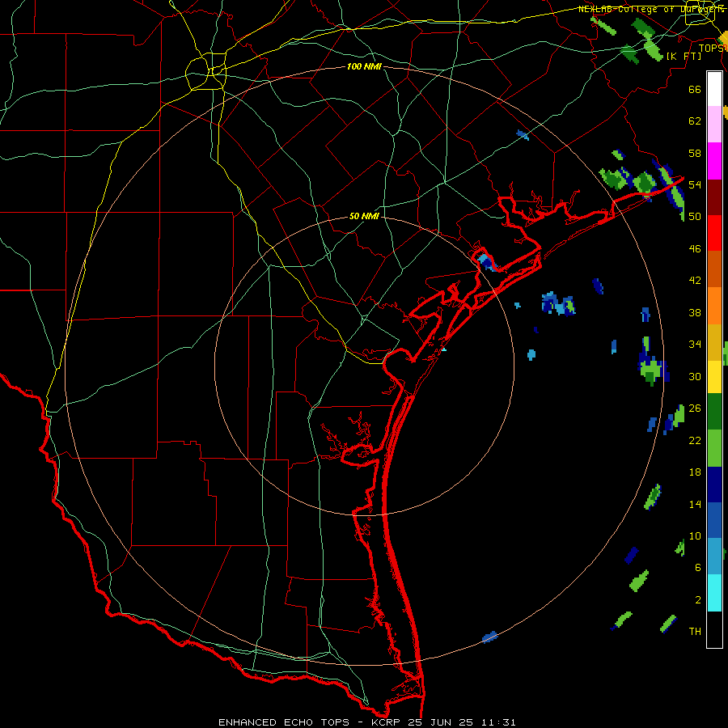Pick the dark orange 46 kft swatch
This screenshot has width=728, height=728.
pyautogui.click(x=714, y=269)
